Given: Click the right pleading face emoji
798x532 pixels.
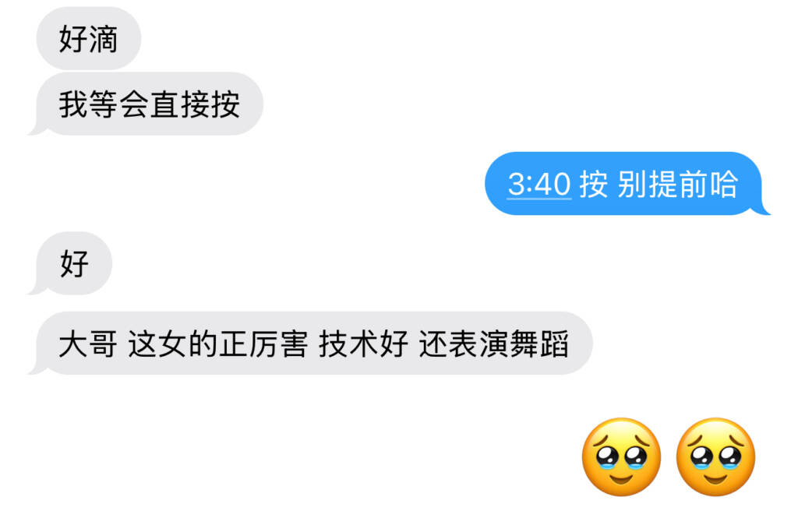Looking at the screenshot, I should (715, 456).
